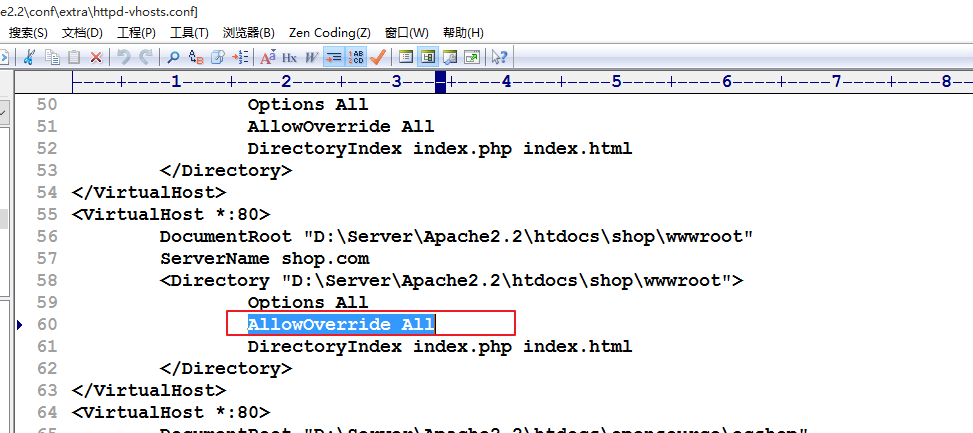
Task: Click the spell check checkmark icon
Action: coord(378,57)
